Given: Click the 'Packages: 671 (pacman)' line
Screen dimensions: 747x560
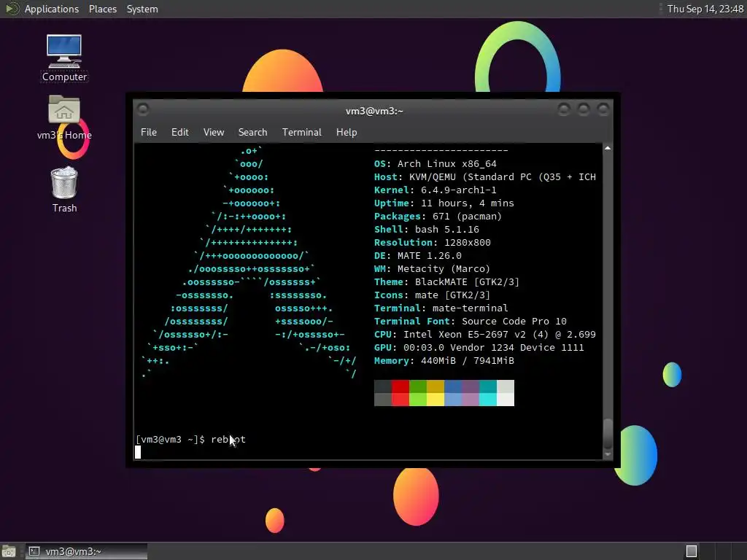Looking at the screenshot, I should pos(438,217).
